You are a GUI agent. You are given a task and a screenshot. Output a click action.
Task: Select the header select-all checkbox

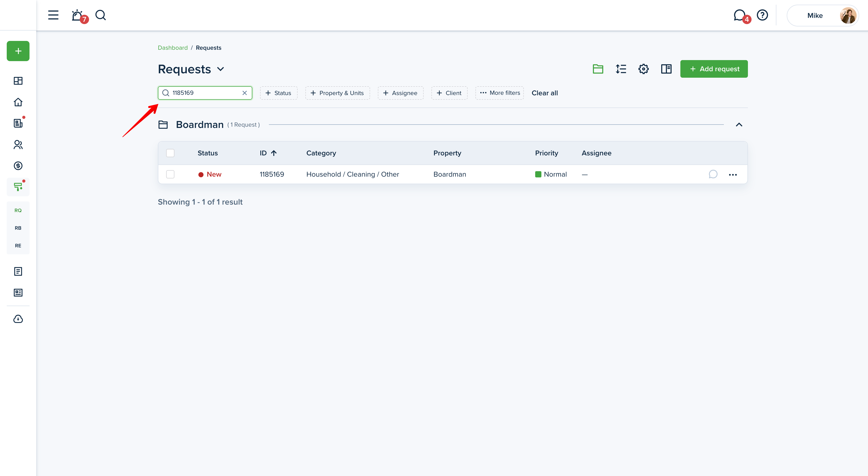[x=170, y=153]
